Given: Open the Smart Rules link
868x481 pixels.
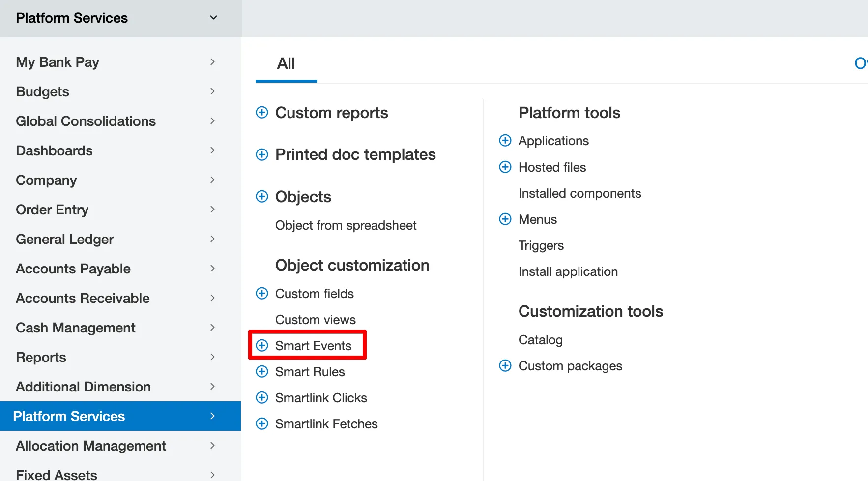Looking at the screenshot, I should point(310,372).
